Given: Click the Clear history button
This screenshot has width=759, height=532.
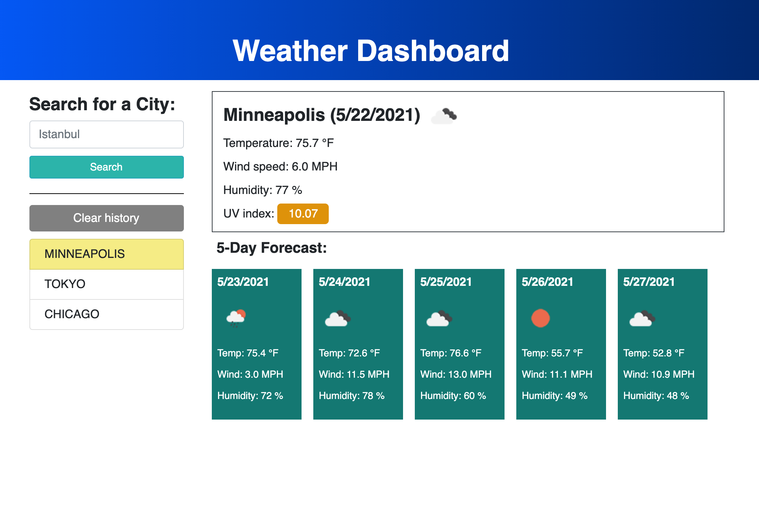Looking at the screenshot, I should [x=106, y=218].
